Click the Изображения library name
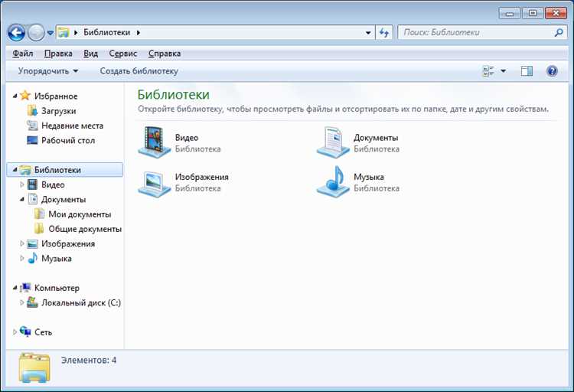The image size is (574, 392). click(x=202, y=177)
